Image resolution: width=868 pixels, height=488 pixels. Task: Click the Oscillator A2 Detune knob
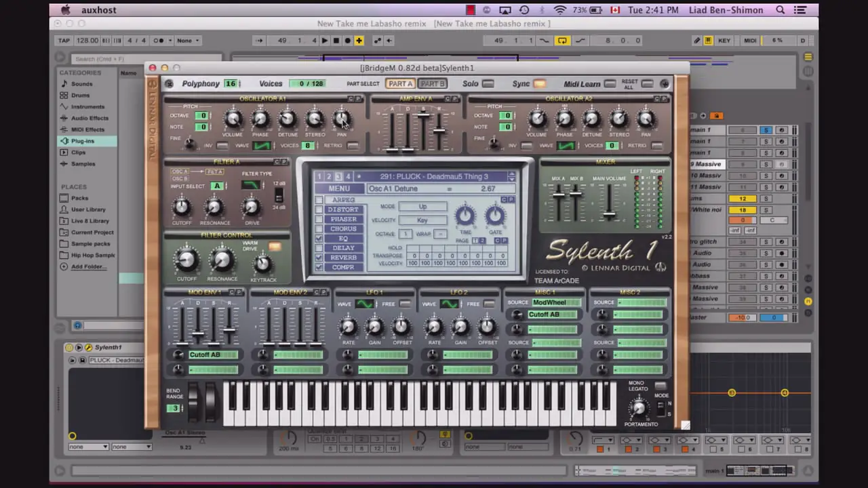coord(591,119)
